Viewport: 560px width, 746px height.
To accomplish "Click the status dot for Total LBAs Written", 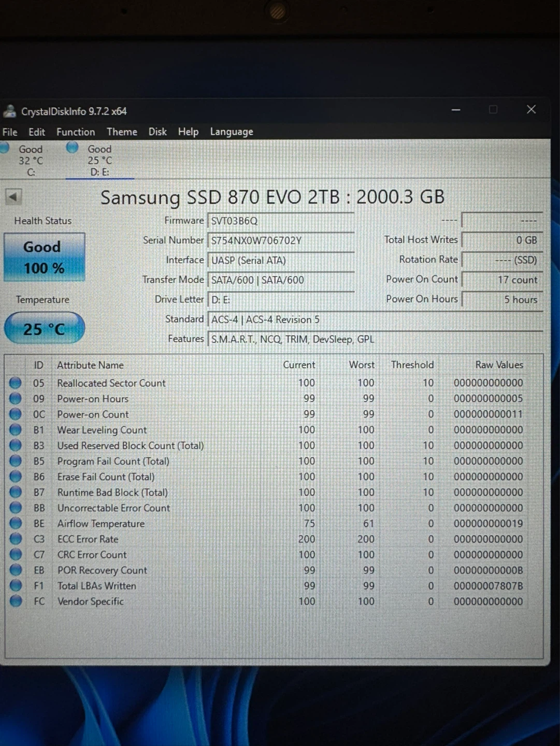I will [x=16, y=585].
